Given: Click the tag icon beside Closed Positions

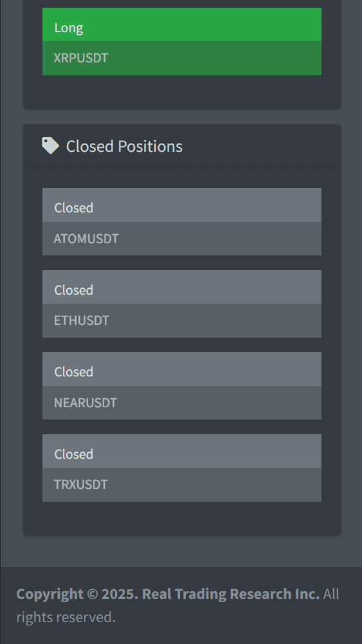Looking at the screenshot, I should tap(51, 146).
